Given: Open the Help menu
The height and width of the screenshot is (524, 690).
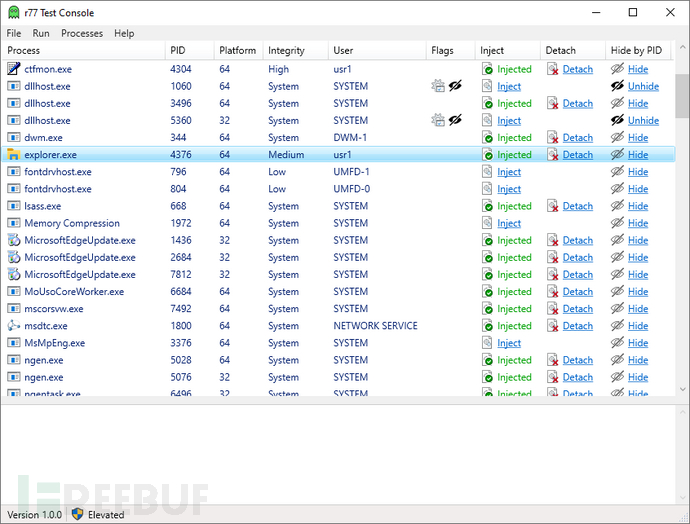Looking at the screenshot, I should 124,33.
